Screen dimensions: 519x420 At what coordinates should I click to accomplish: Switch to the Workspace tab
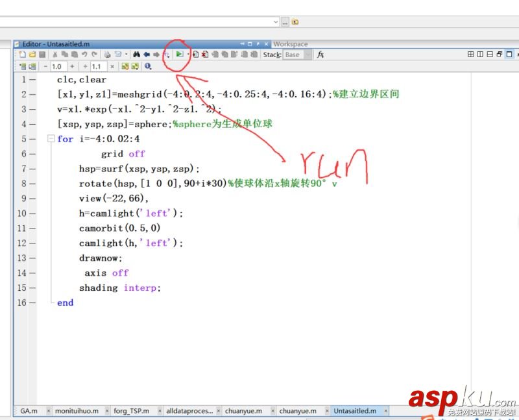coord(291,43)
